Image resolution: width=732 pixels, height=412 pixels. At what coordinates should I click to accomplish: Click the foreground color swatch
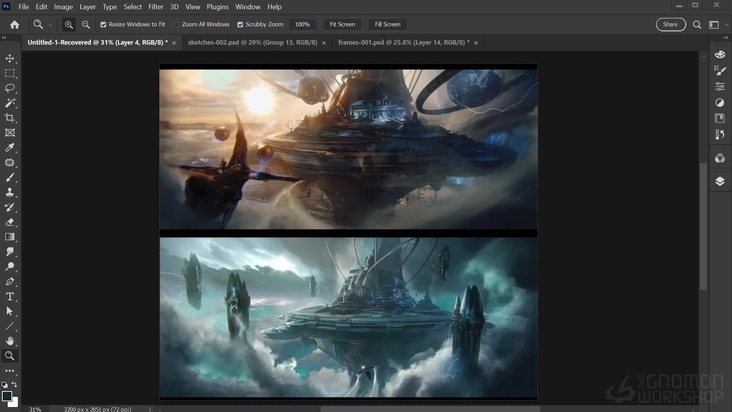(x=7, y=395)
